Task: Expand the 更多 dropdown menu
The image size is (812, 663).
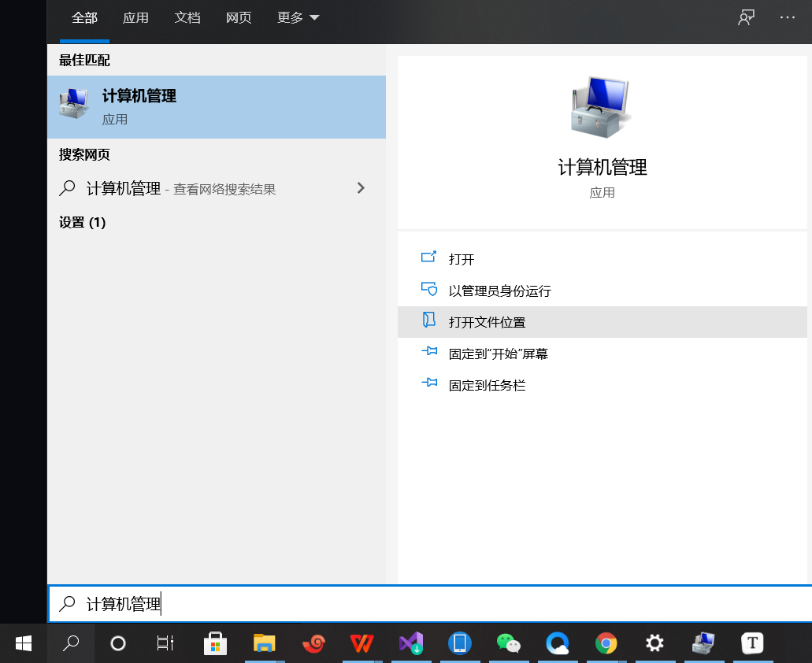Action: click(298, 17)
